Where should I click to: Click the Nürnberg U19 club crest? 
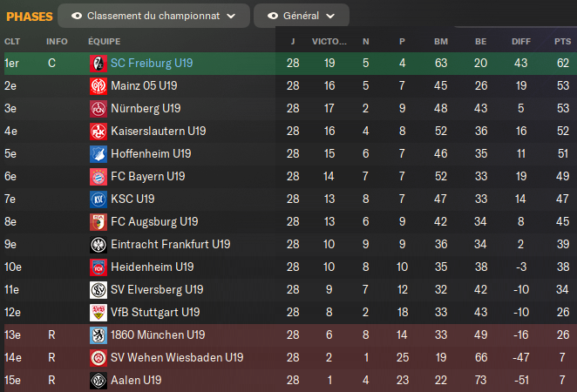[98, 108]
